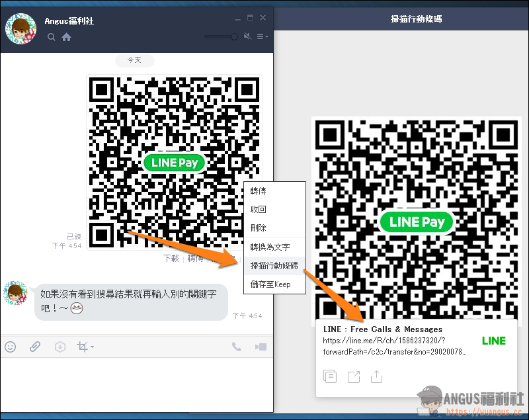Open scanned link with external-link icon

tap(354, 376)
